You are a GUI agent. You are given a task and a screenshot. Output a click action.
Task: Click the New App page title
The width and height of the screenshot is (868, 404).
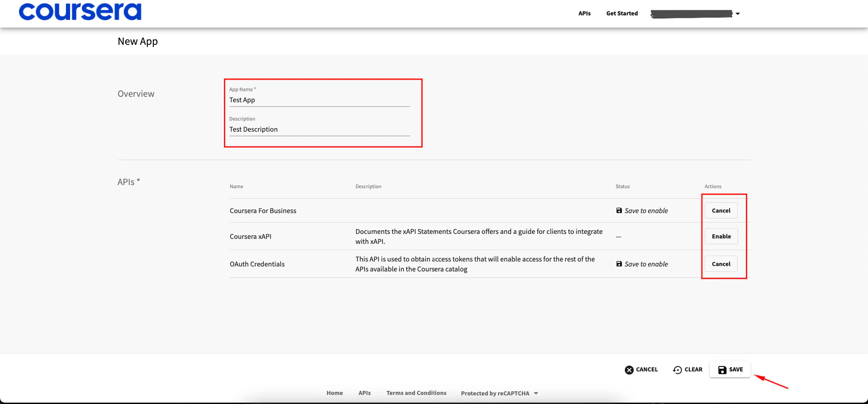[x=138, y=42]
